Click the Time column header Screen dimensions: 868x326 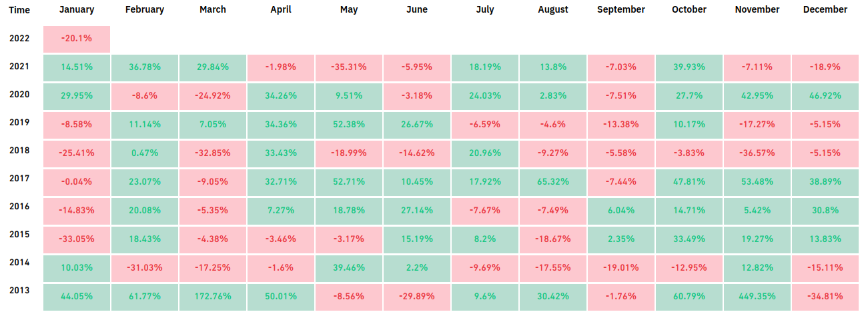click(x=19, y=10)
